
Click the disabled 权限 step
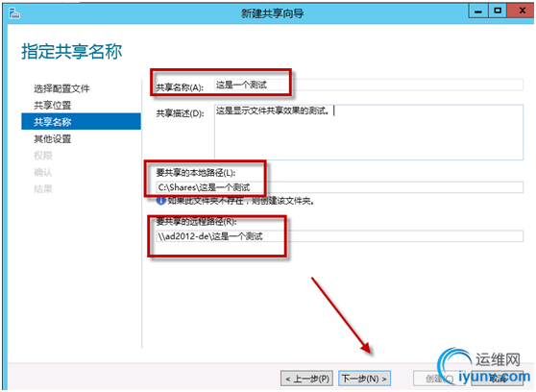(43, 156)
